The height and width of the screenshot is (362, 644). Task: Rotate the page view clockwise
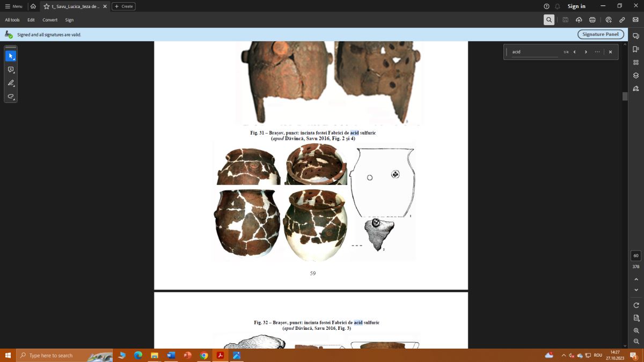(x=636, y=305)
